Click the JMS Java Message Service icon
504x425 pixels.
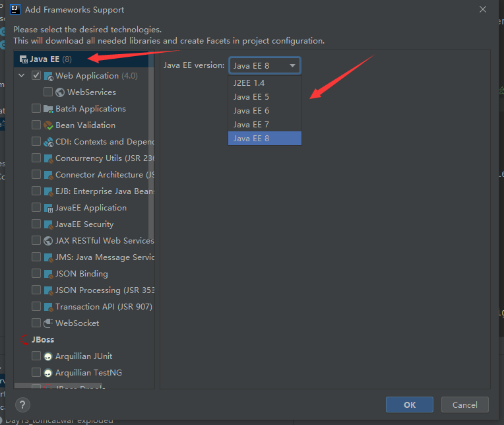pyautogui.click(x=48, y=257)
